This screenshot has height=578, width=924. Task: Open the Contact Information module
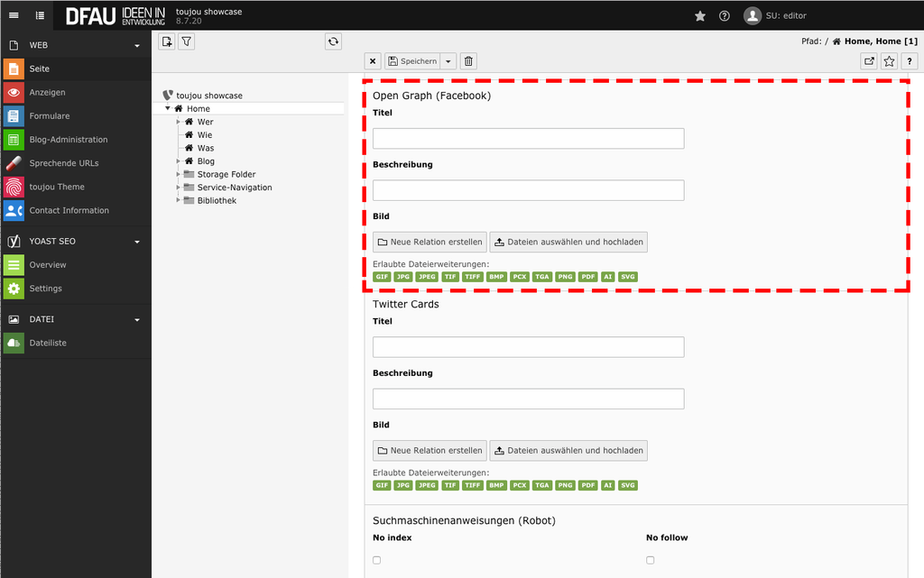click(x=76, y=210)
